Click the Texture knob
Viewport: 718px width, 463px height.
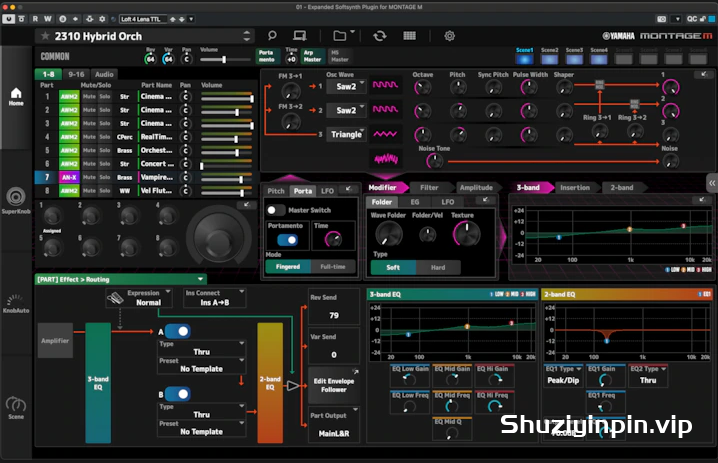466,234
